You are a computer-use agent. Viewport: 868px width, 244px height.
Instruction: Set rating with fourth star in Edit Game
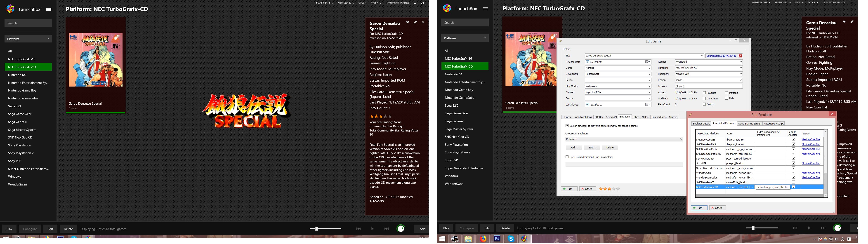(x=614, y=189)
